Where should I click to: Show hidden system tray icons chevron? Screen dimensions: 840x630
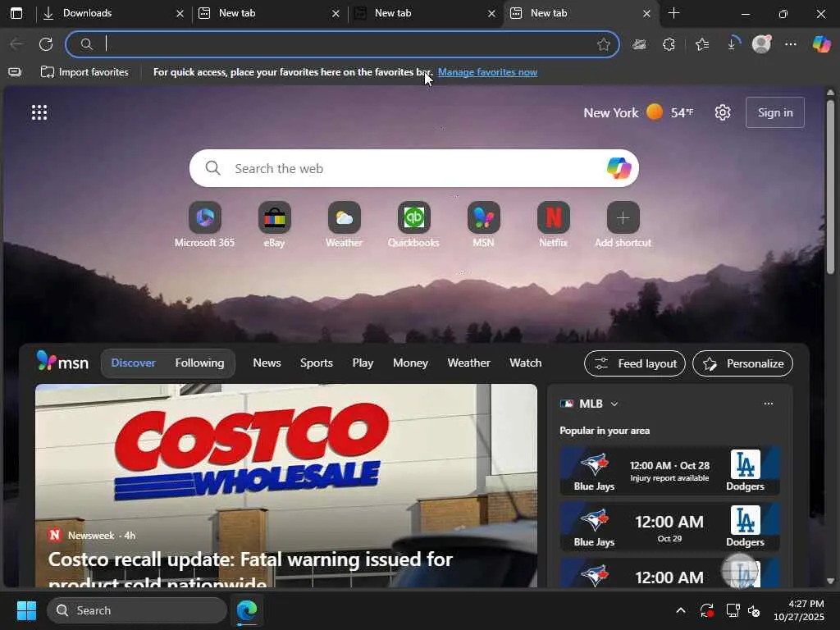680,610
